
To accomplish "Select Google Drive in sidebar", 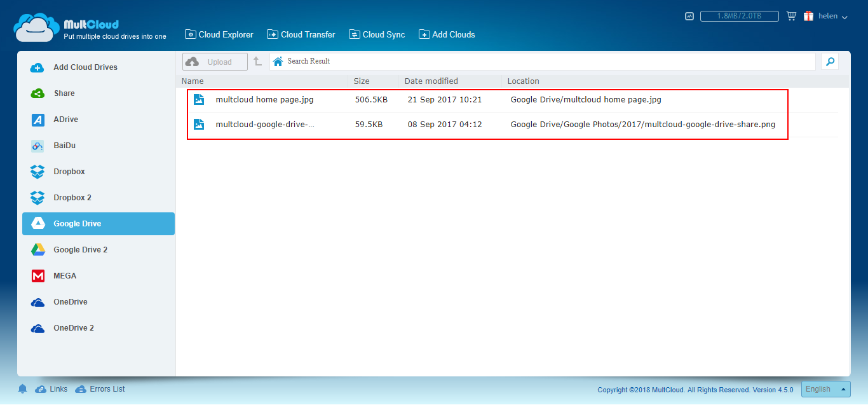I will (x=98, y=224).
